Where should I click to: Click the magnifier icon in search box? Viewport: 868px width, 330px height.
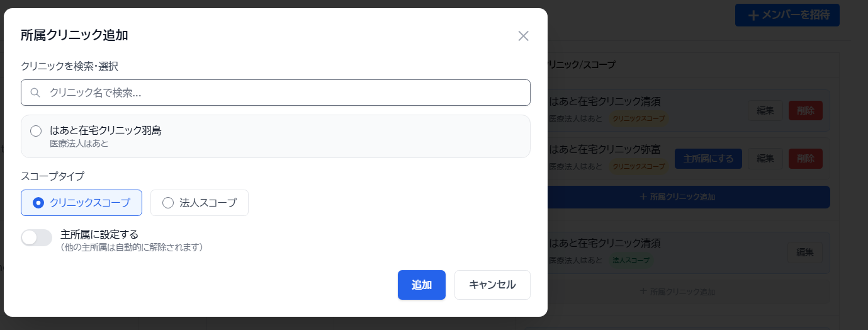pyautogui.click(x=35, y=93)
